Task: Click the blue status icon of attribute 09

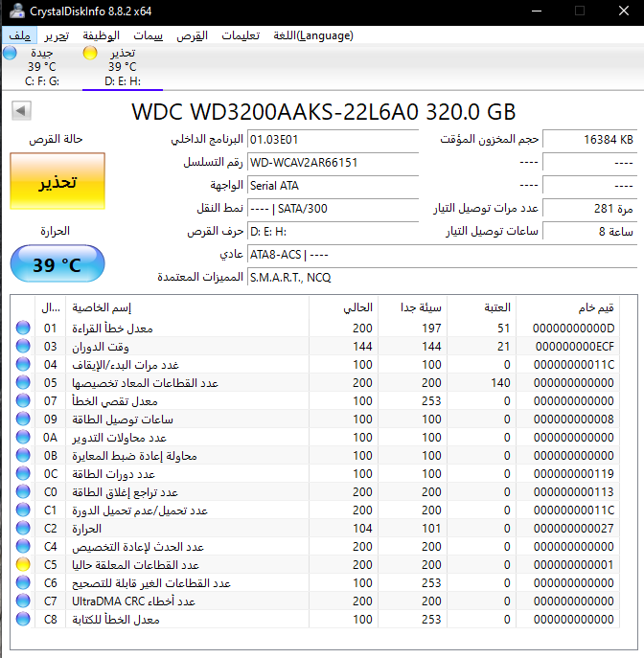Action: 23,419
